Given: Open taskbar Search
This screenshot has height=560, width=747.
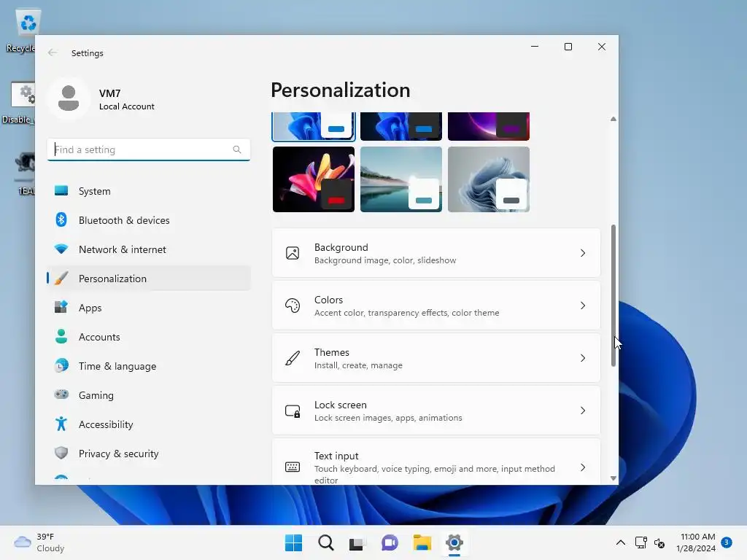Looking at the screenshot, I should (326, 542).
